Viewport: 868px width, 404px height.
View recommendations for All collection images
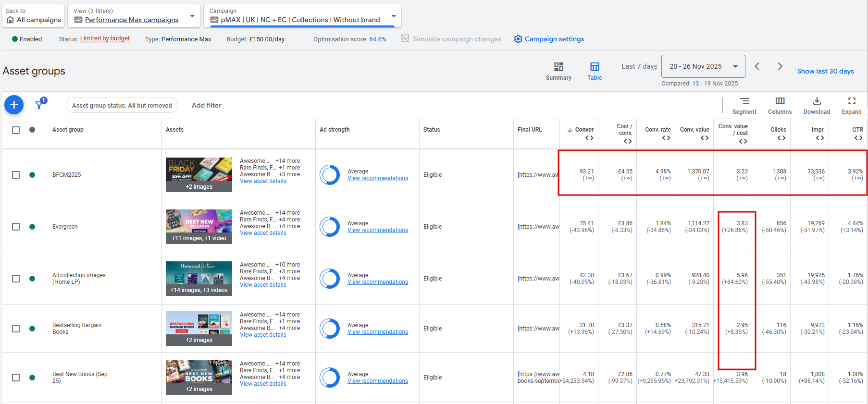tap(378, 282)
